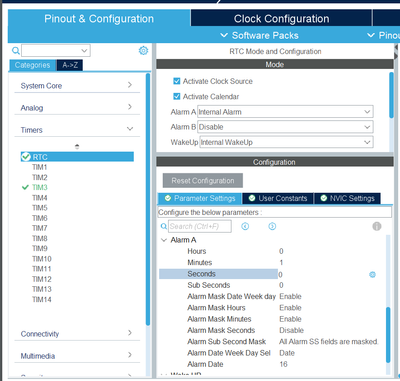Open the Alarm B dropdown
This screenshot has height=381, width=400.
coord(285,127)
